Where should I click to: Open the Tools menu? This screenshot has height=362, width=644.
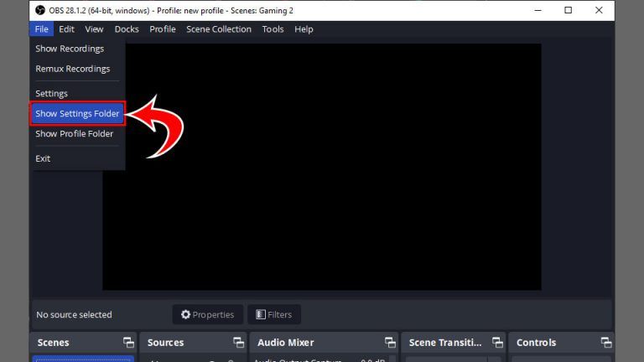point(273,29)
